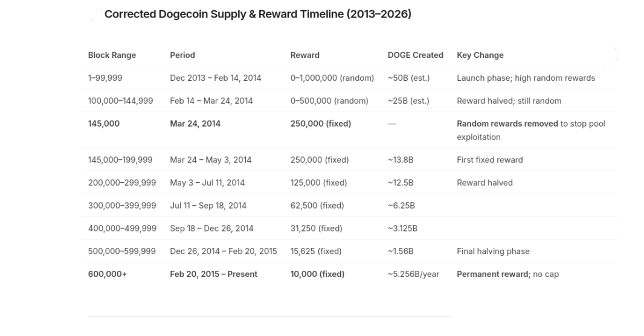Click the 62,500 (fixed) reward cell
644x336 pixels.
(317, 206)
